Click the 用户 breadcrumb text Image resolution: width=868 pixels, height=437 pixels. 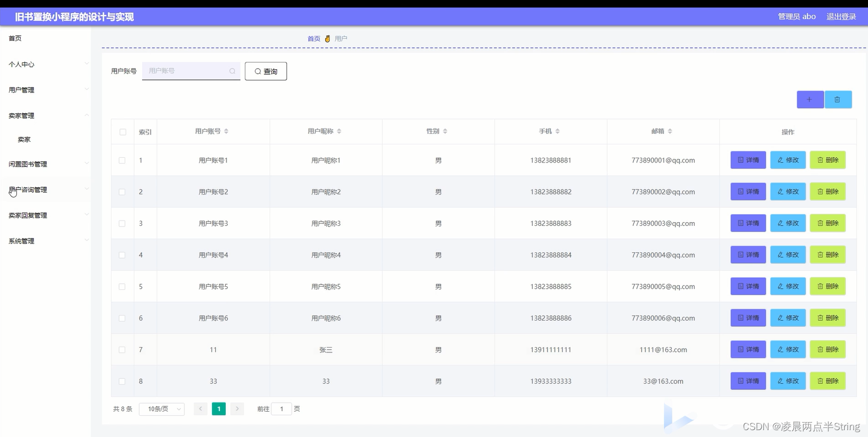[x=341, y=39]
